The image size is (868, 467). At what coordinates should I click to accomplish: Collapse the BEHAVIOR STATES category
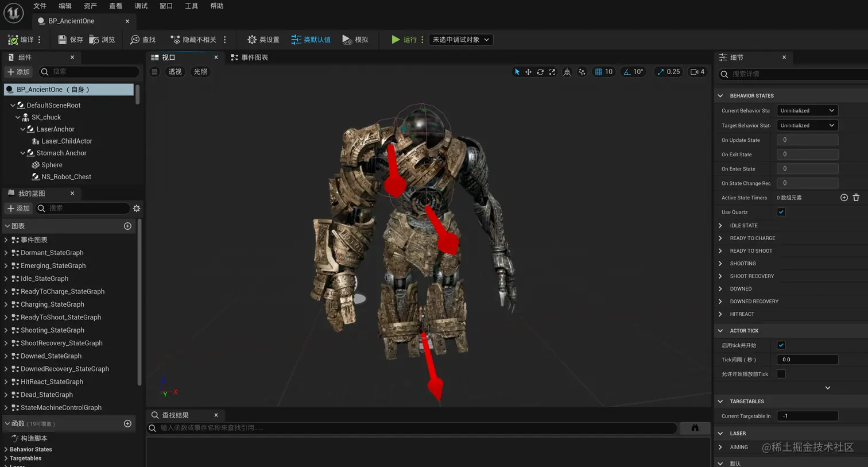coord(720,96)
